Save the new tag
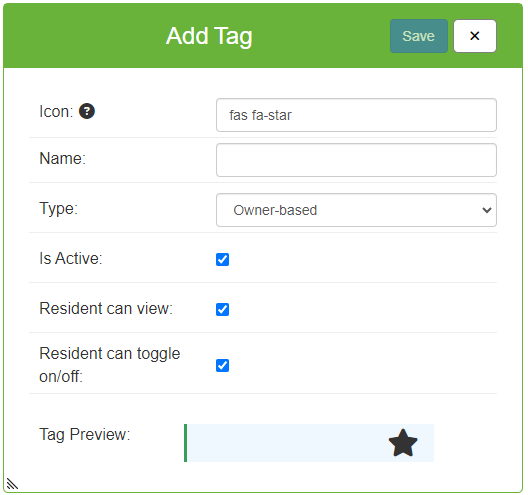The width and height of the screenshot is (528, 495). (419, 36)
